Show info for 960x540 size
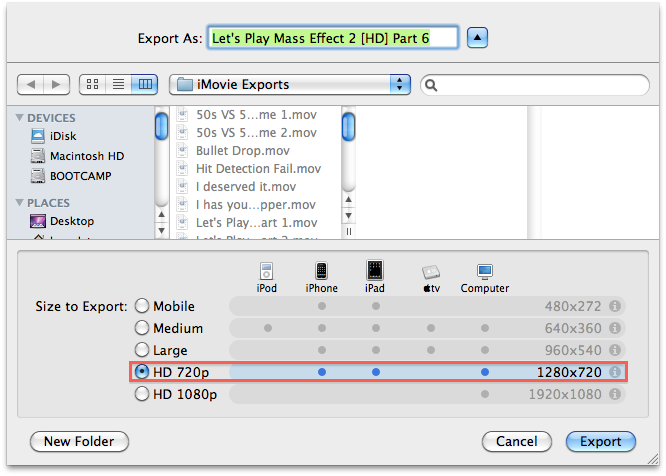Viewport: 666px width, 476px height. (x=615, y=350)
